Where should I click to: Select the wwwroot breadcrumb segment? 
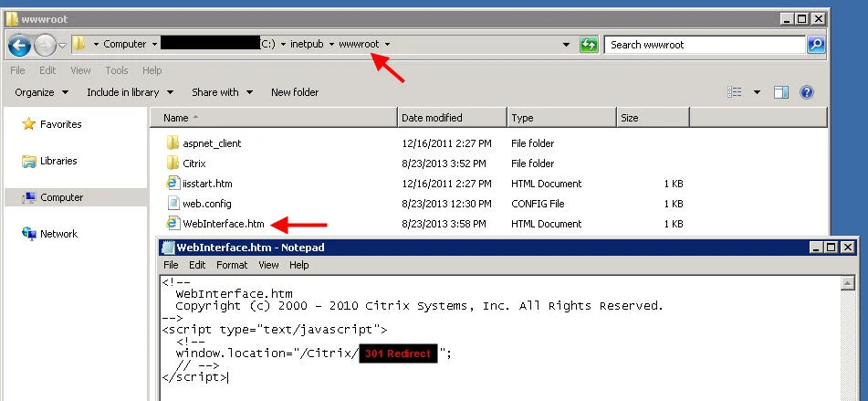pos(359,44)
